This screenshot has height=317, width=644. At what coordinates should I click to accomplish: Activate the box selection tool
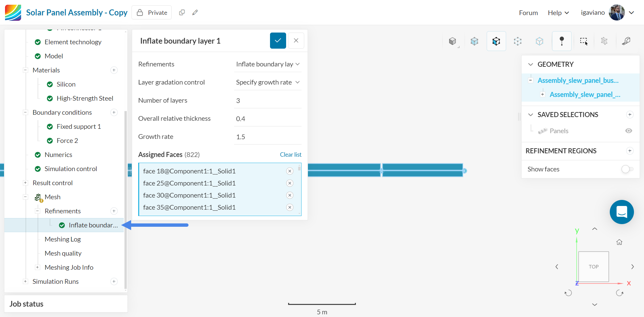click(584, 41)
